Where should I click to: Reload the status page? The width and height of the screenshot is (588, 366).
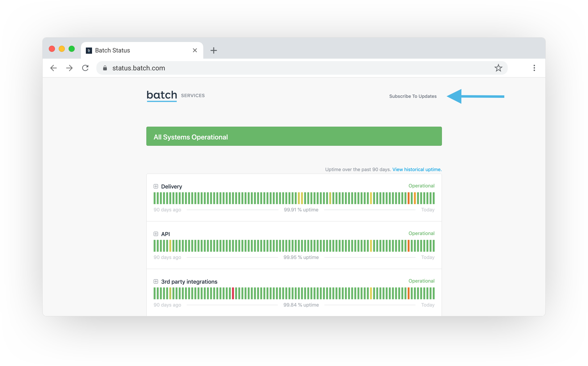(x=85, y=68)
